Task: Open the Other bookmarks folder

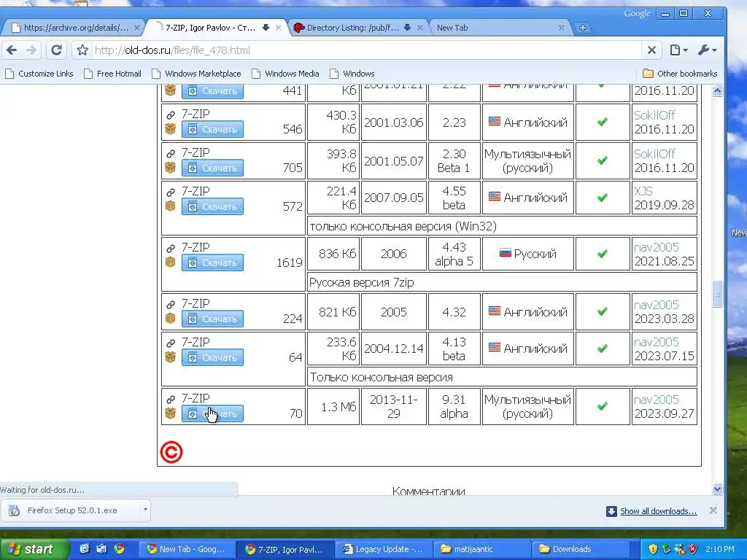Action: pyautogui.click(x=680, y=74)
